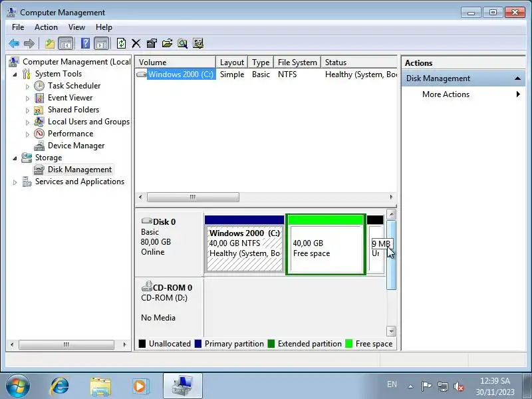Screen dimensions: 532x399
Task: Select the Windows 2000 (C:) volume row
Action: tap(266, 74)
